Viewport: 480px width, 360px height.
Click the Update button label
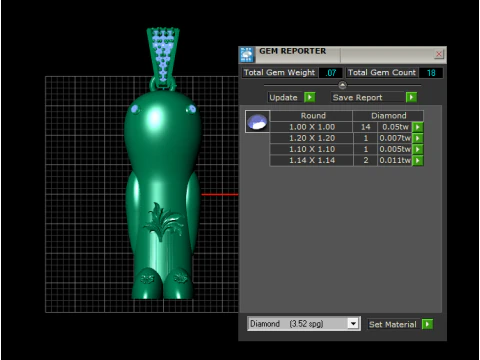284,97
